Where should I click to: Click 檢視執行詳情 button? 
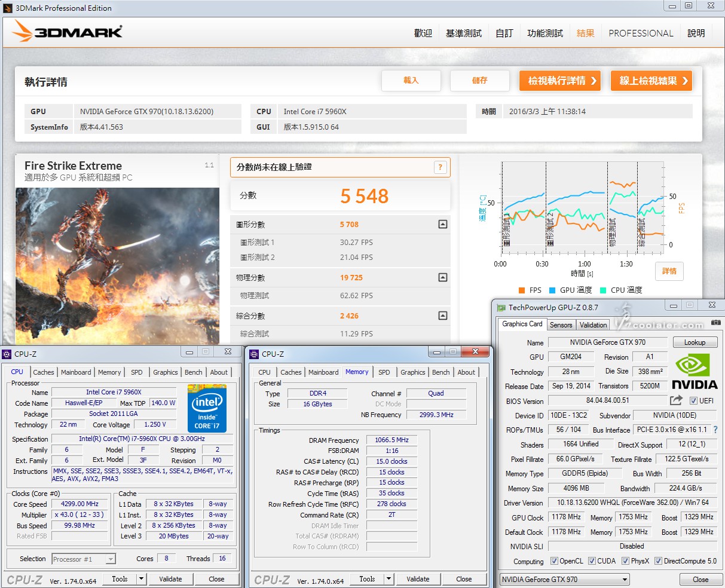click(560, 81)
